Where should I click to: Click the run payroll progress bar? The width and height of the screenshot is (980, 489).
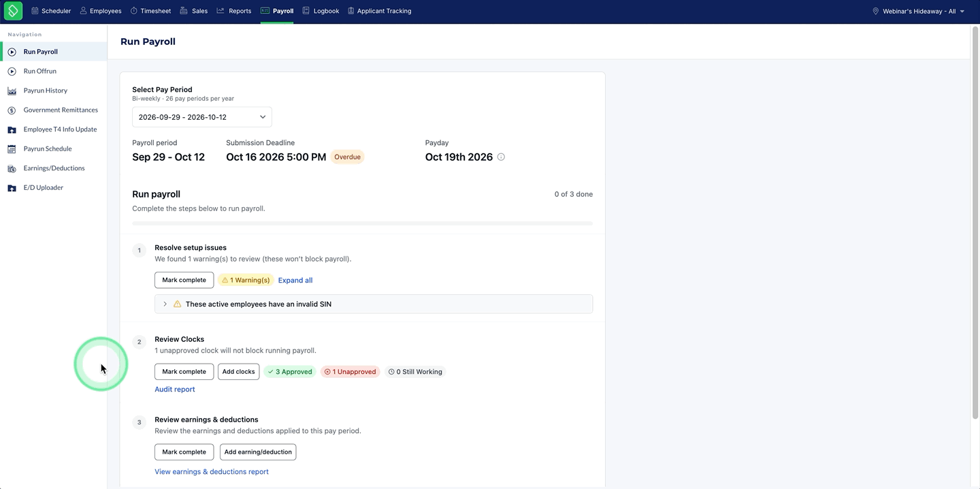tap(362, 223)
